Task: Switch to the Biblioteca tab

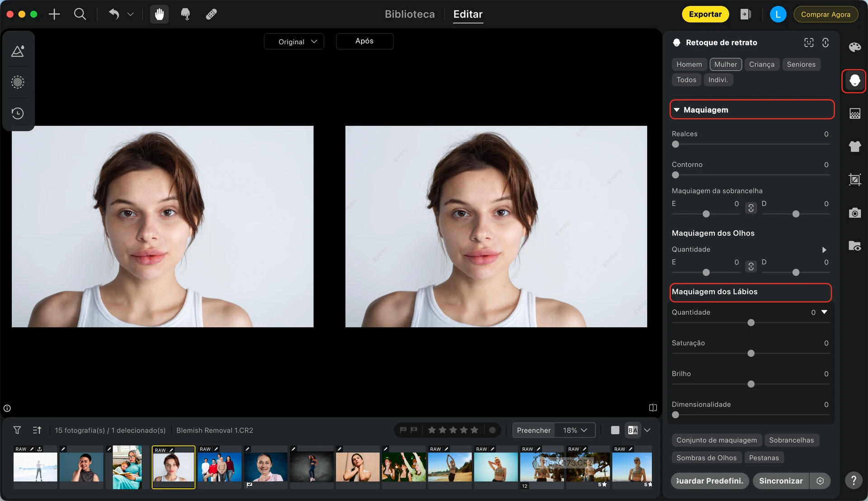Action: (x=410, y=14)
